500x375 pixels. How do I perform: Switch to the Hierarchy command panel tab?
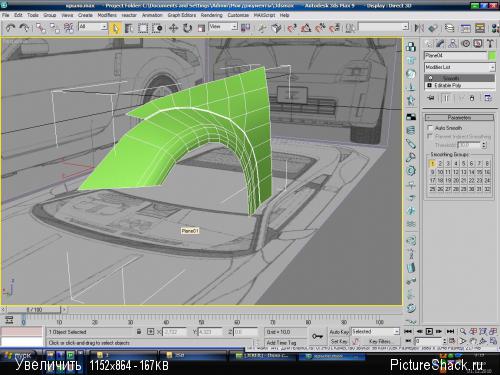pos(452,44)
